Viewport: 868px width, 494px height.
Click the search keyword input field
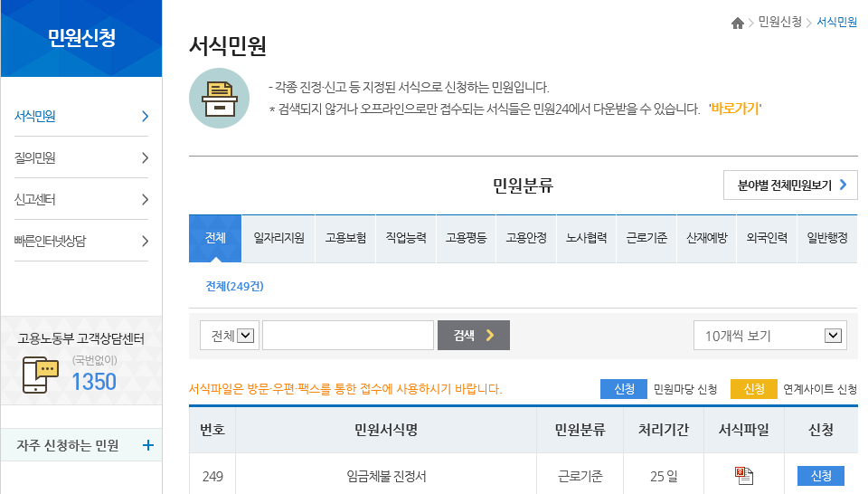click(347, 336)
